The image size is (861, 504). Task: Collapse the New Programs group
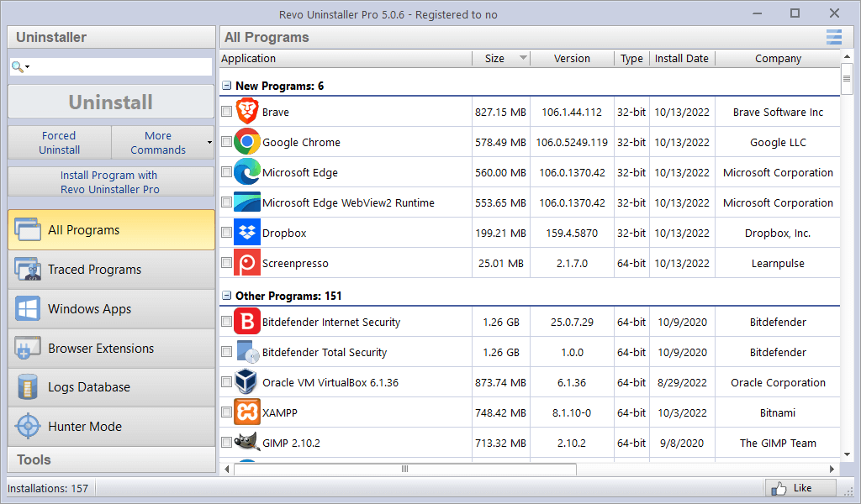point(226,86)
